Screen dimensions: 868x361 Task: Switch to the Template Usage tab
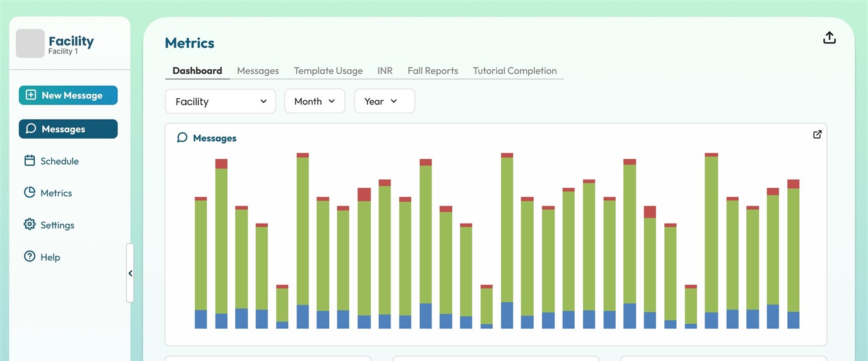(328, 71)
